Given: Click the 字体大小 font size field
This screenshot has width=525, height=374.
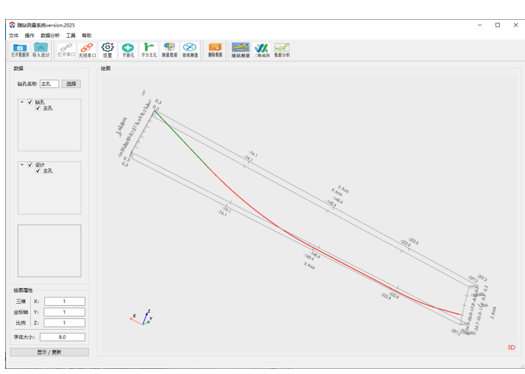Looking at the screenshot, I should point(63,337).
